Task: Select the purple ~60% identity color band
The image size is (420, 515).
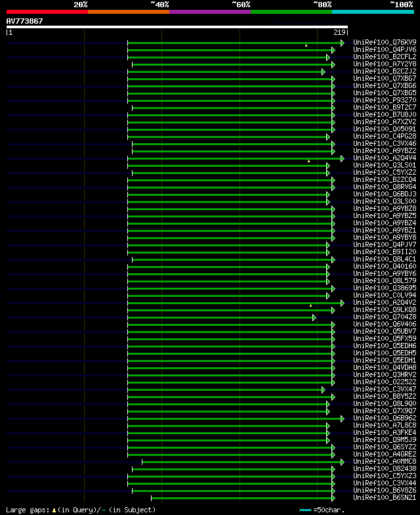Action: point(210,12)
